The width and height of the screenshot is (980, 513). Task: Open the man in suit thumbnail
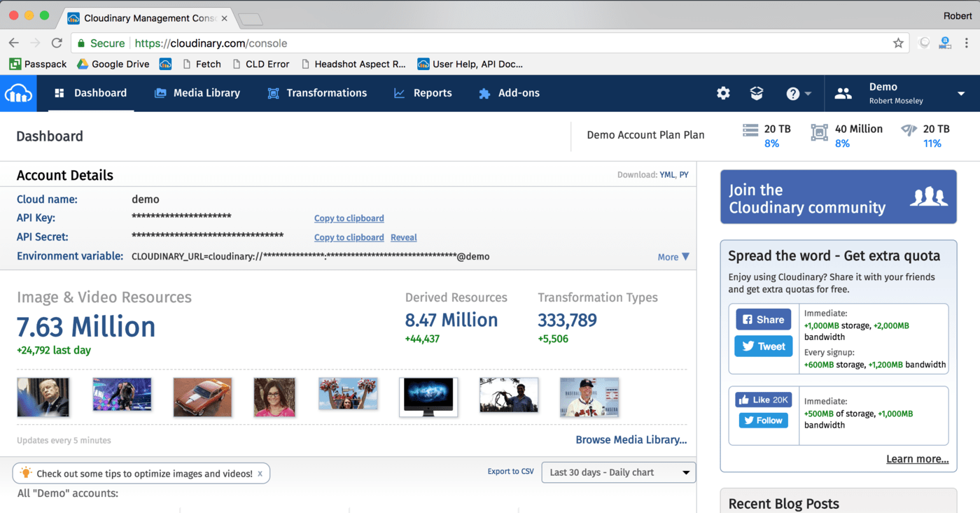tap(43, 397)
